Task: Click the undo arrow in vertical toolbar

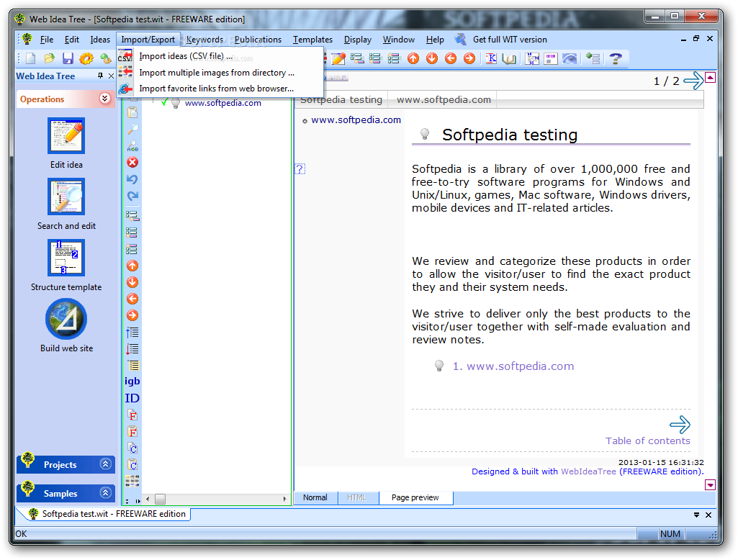Action: [132, 179]
